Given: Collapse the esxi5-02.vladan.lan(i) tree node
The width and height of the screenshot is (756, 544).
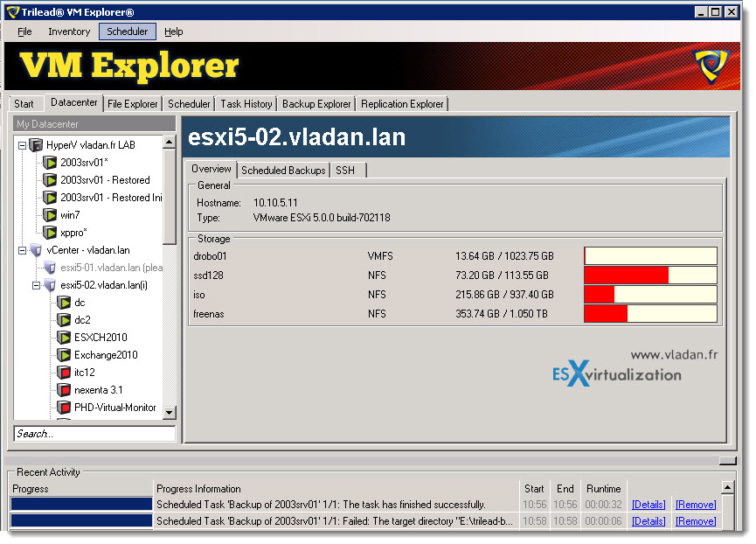Looking at the screenshot, I should click(x=36, y=285).
